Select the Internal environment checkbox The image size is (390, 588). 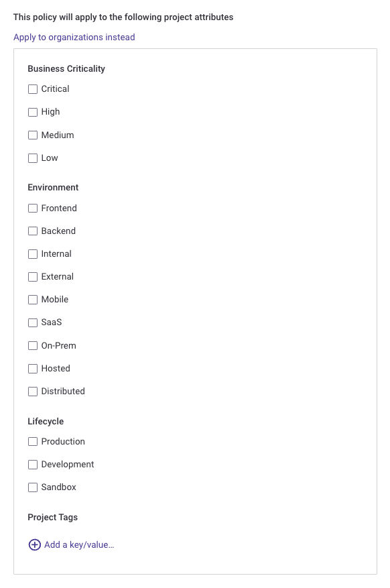pyautogui.click(x=33, y=253)
